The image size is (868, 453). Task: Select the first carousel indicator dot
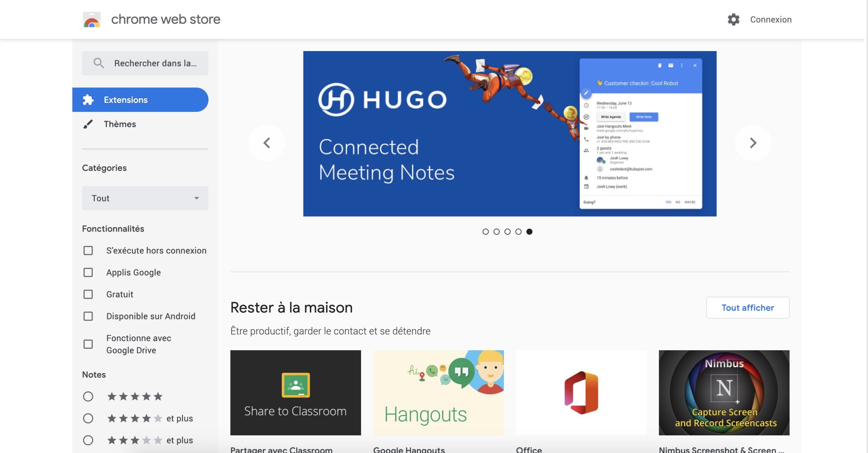tap(486, 232)
